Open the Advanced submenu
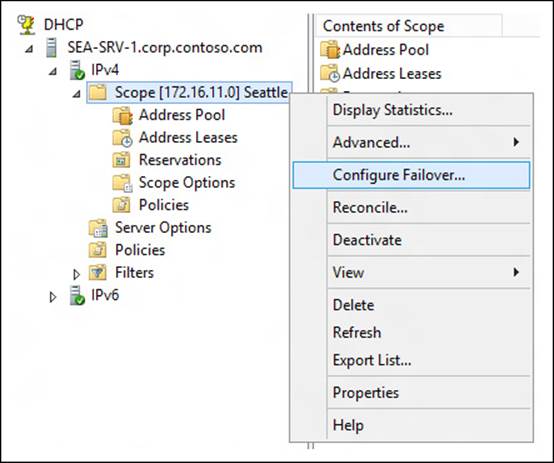Screen dimensions: 554x463 [411, 142]
